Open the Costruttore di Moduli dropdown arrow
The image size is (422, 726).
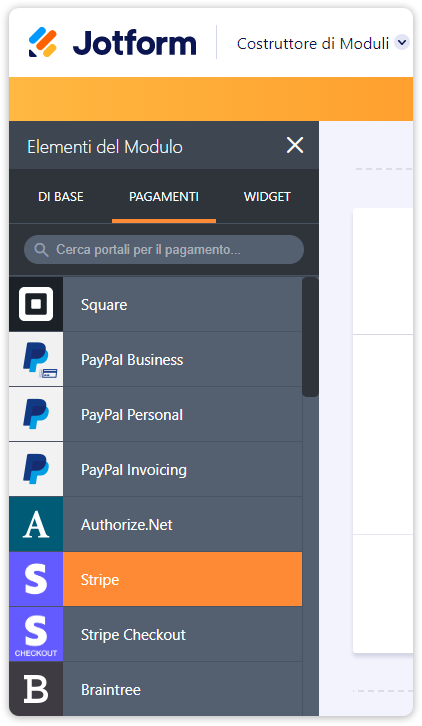(402, 43)
